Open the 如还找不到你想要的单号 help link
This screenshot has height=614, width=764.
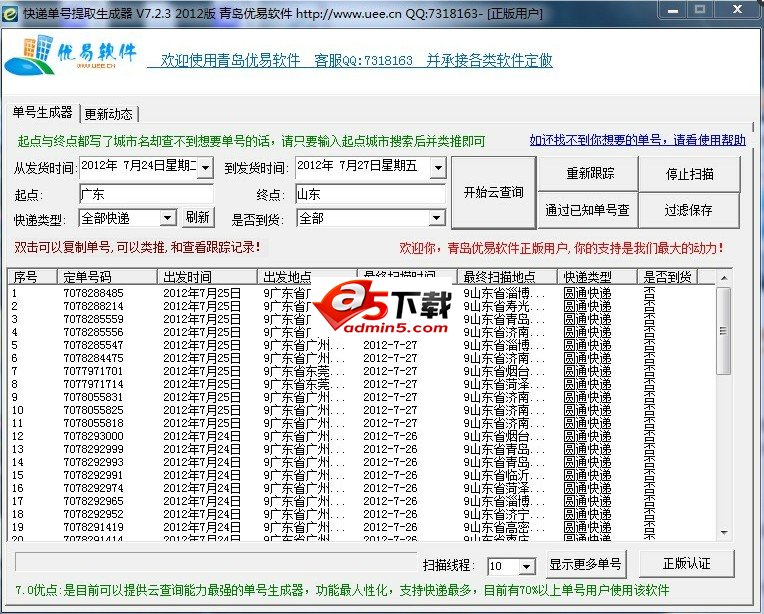pyautogui.click(x=637, y=140)
